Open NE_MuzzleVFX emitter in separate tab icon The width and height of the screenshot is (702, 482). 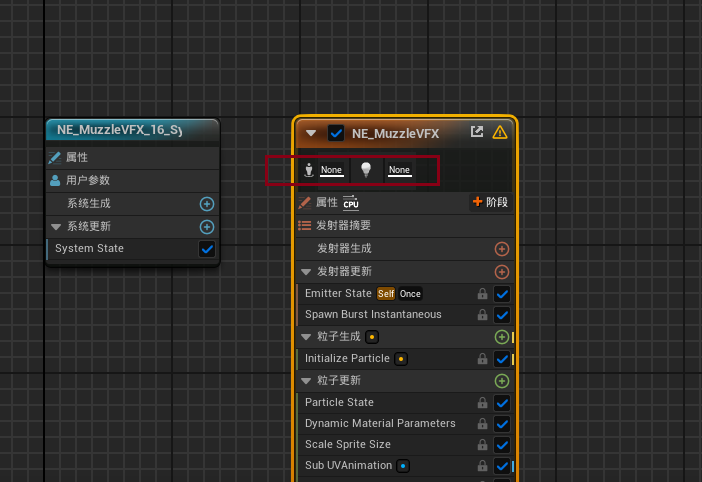coord(477,132)
